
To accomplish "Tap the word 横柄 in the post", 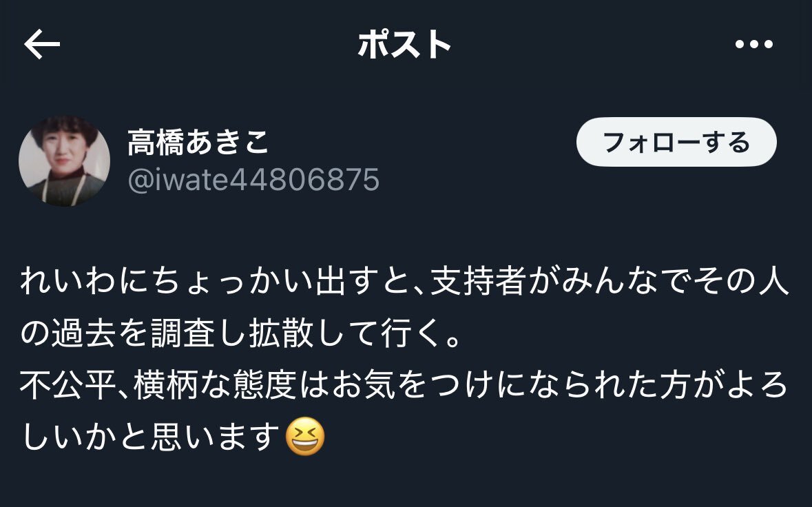I will click(x=165, y=385).
